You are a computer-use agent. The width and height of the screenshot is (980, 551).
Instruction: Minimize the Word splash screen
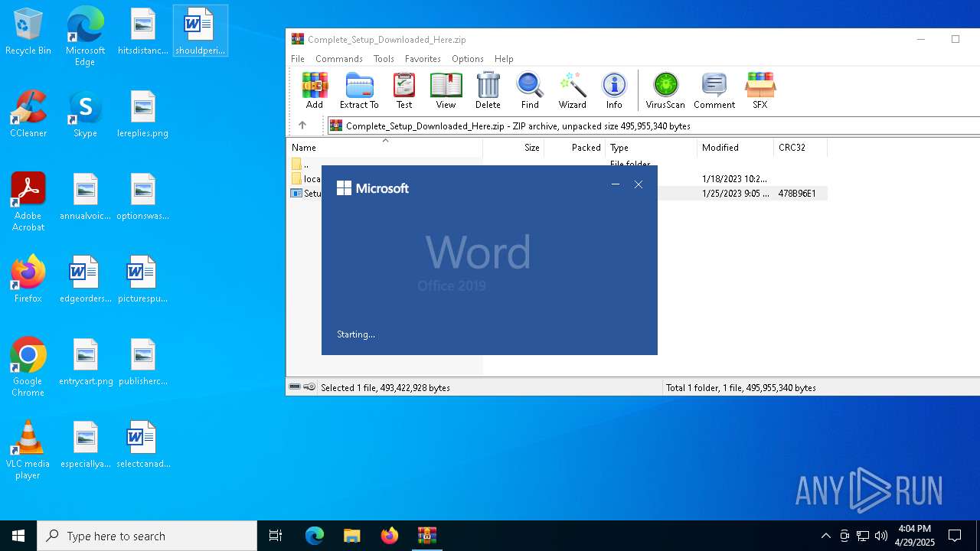click(x=616, y=184)
